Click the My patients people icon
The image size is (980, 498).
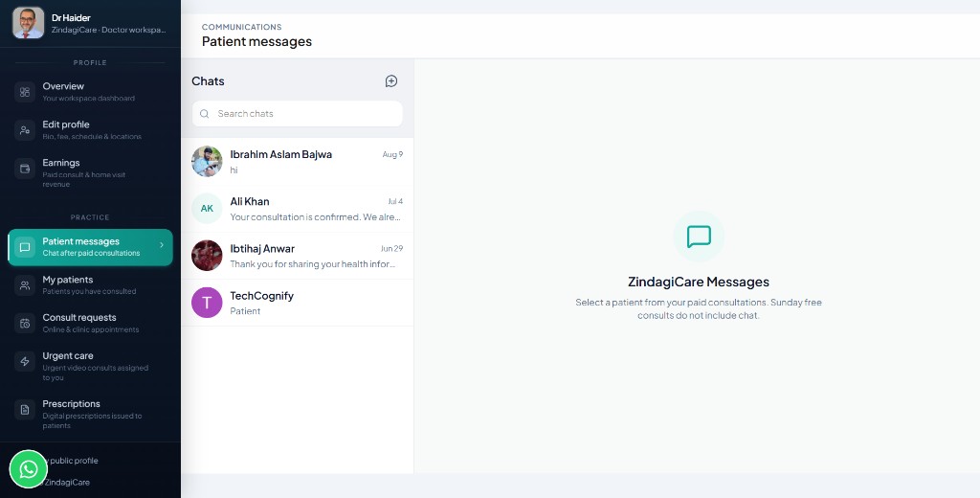tap(25, 285)
